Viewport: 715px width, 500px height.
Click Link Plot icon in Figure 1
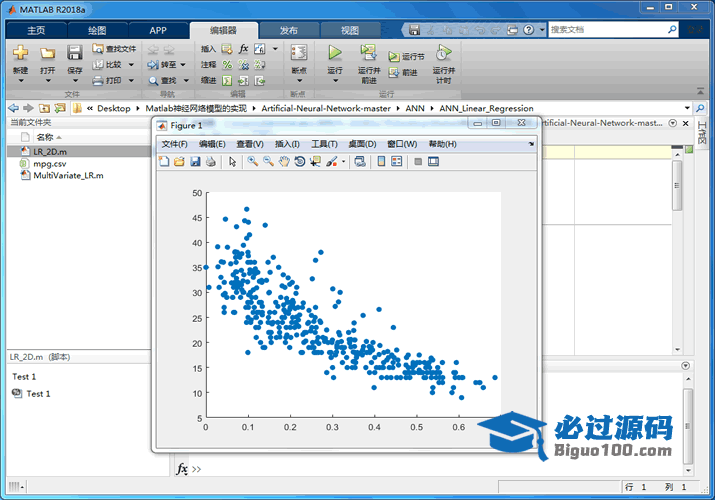coord(360,161)
